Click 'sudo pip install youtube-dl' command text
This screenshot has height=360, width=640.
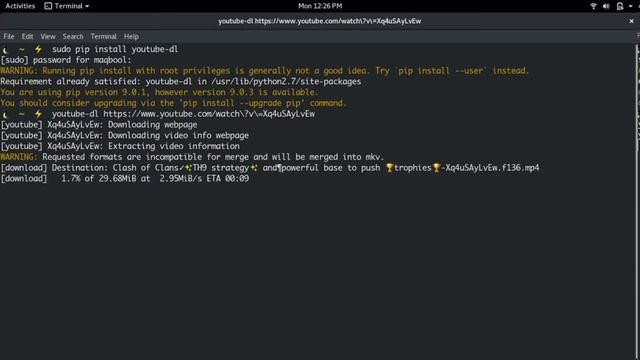(x=115, y=49)
